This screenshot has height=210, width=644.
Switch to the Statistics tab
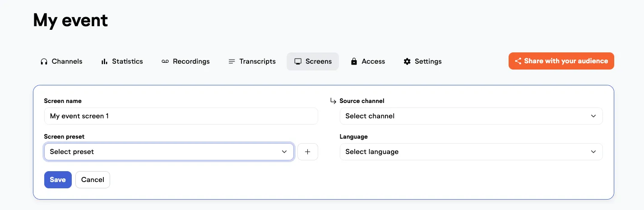pos(122,61)
